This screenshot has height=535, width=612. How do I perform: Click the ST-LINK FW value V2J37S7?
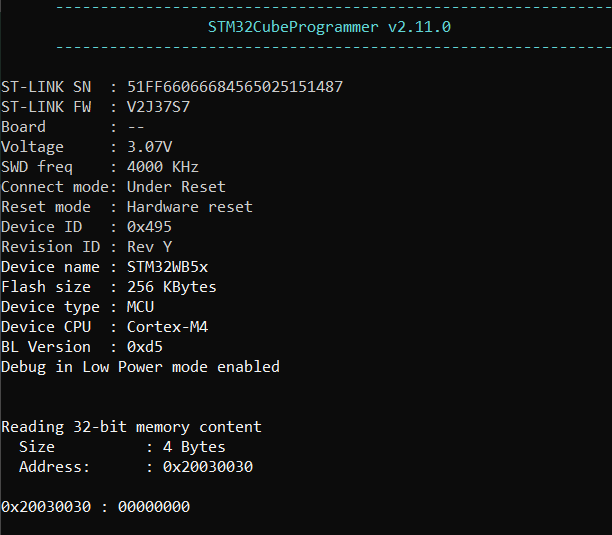(x=158, y=107)
